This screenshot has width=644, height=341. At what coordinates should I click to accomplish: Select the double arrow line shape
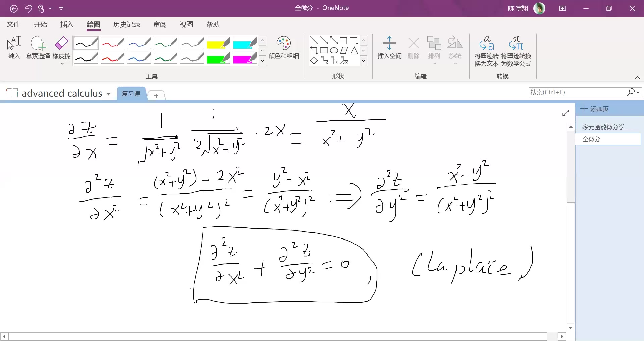pos(334,41)
